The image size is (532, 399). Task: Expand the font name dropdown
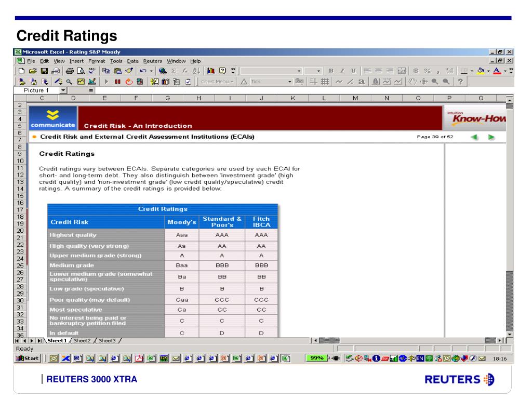tap(299, 71)
